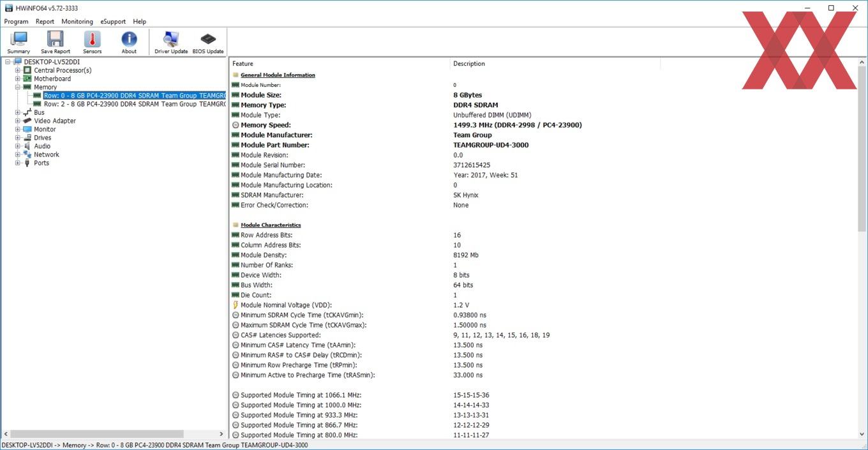This screenshot has height=450, width=868.
Task: Open the Report menu
Action: coord(45,22)
